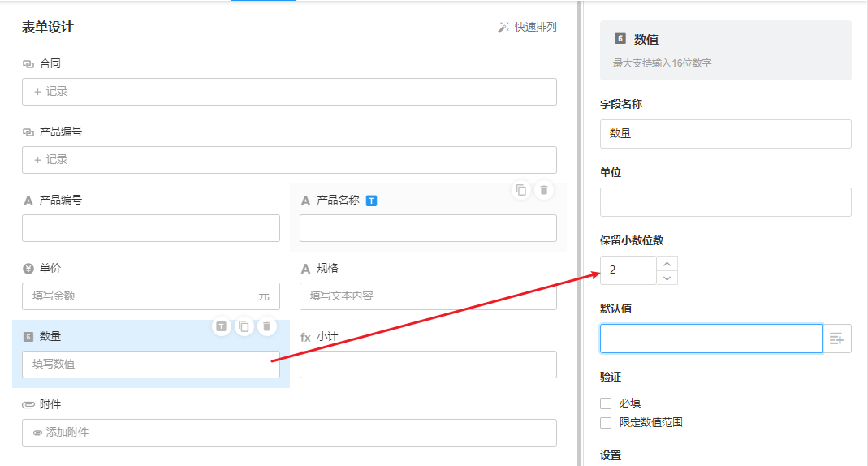Click the 单位 input field

click(725, 202)
